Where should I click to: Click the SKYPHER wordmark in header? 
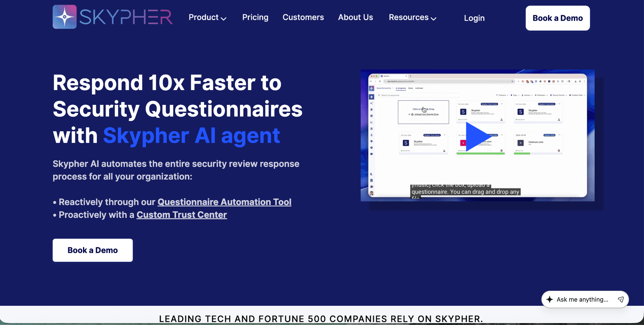click(x=126, y=17)
